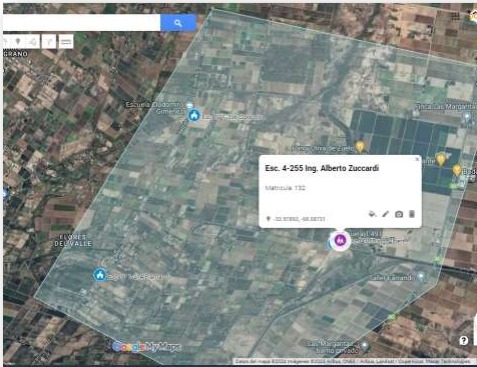Click the Las Margaritas barrio privado place marker
The height and width of the screenshot is (367, 477).
[365, 346]
